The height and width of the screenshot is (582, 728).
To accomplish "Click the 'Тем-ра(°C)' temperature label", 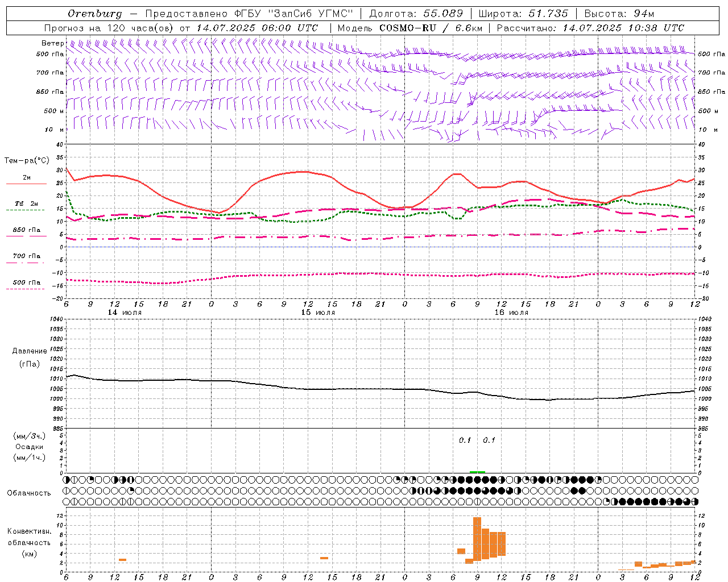I will click(27, 161).
